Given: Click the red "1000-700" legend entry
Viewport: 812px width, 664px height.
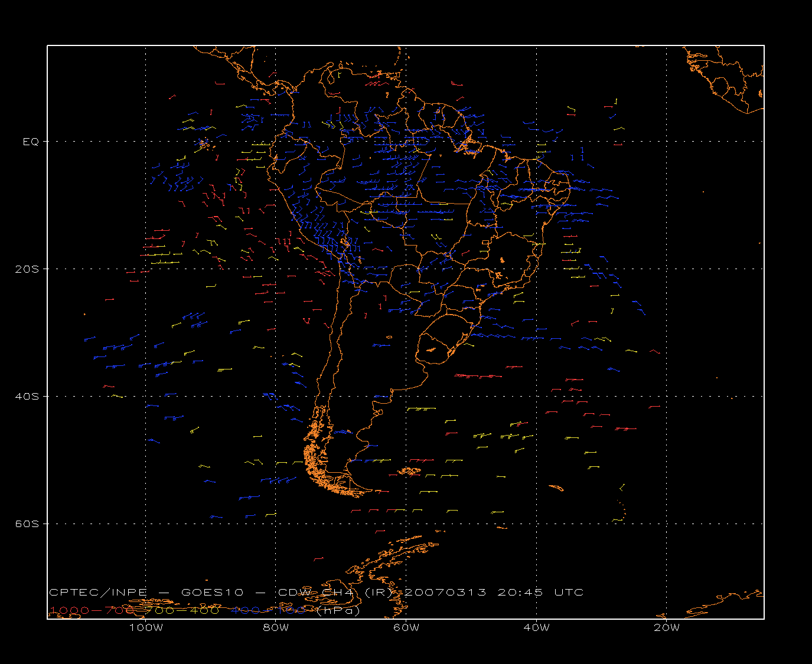Looking at the screenshot, I should click(91, 610).
